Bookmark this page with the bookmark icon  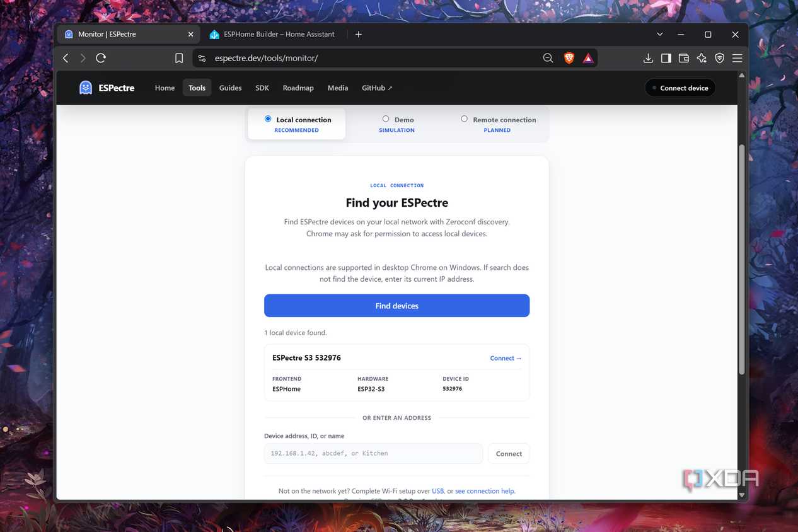point(179,58)
